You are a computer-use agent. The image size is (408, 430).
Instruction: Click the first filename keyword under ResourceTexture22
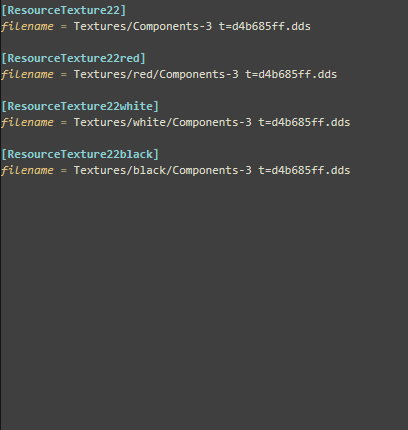27,26
